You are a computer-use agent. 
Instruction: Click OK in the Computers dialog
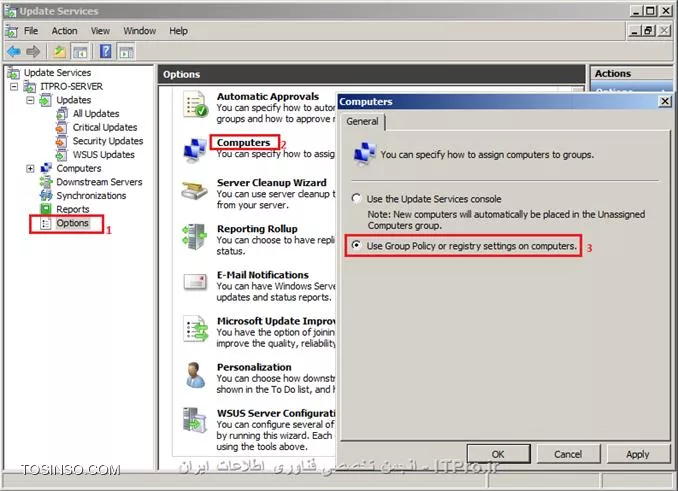click(x=498, y=454)
